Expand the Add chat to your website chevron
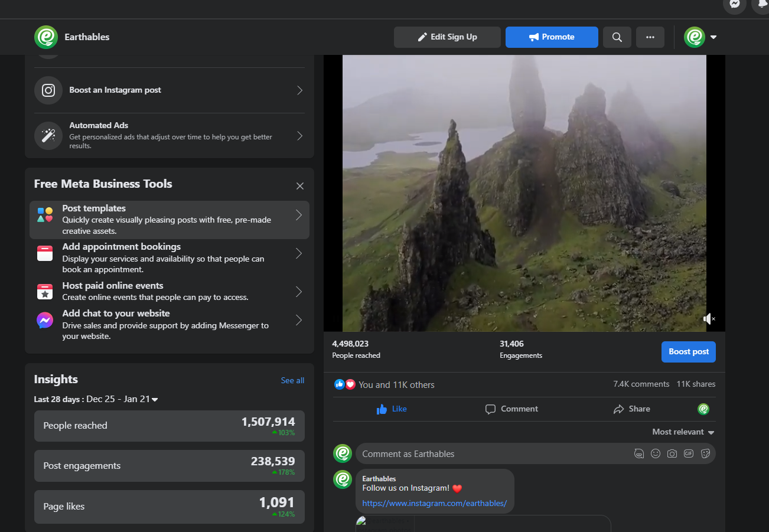This screenshot has width=769, height=532. (299, 320)
